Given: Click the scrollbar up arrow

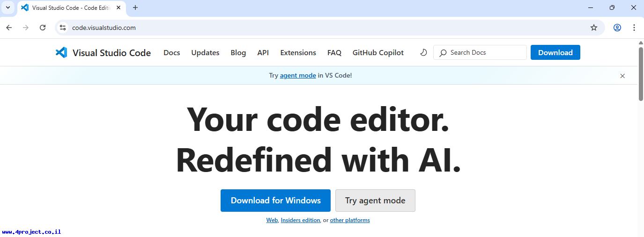Looking at the screenshot, I should (641, 43).
